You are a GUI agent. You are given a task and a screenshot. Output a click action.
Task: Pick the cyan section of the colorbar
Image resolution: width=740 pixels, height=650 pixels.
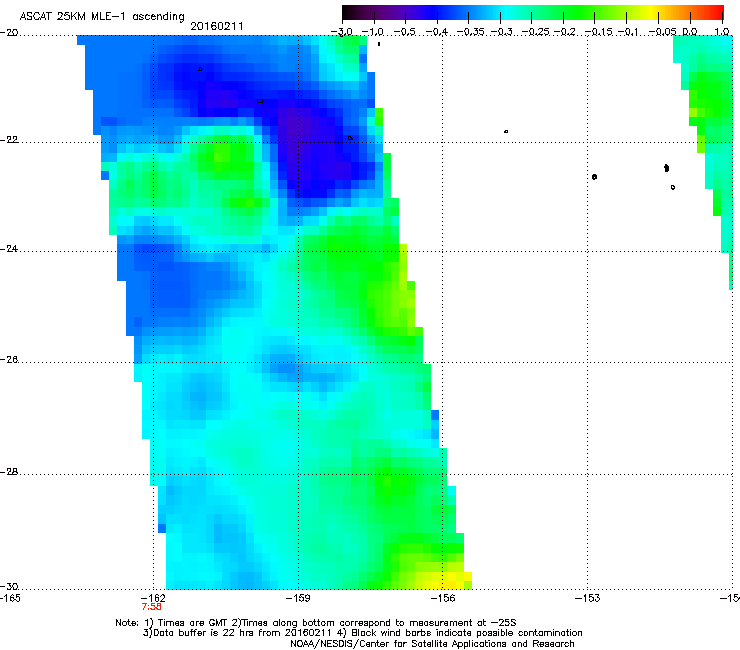[507, 12]
